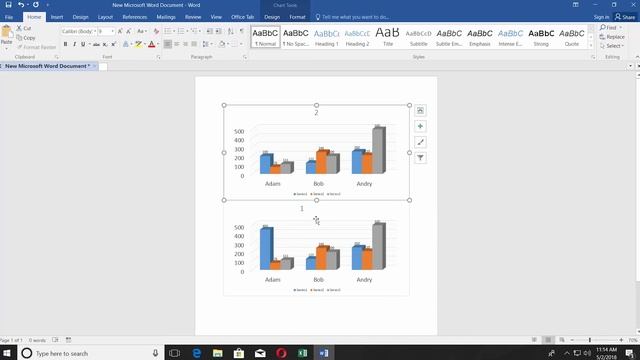This screenshot has width=640, height=360.
Task: Click the Sign in link
Action: (601, 17)
